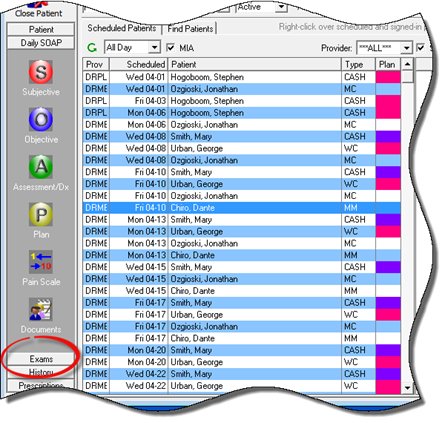Open the Documents icon

coord(41,310)
